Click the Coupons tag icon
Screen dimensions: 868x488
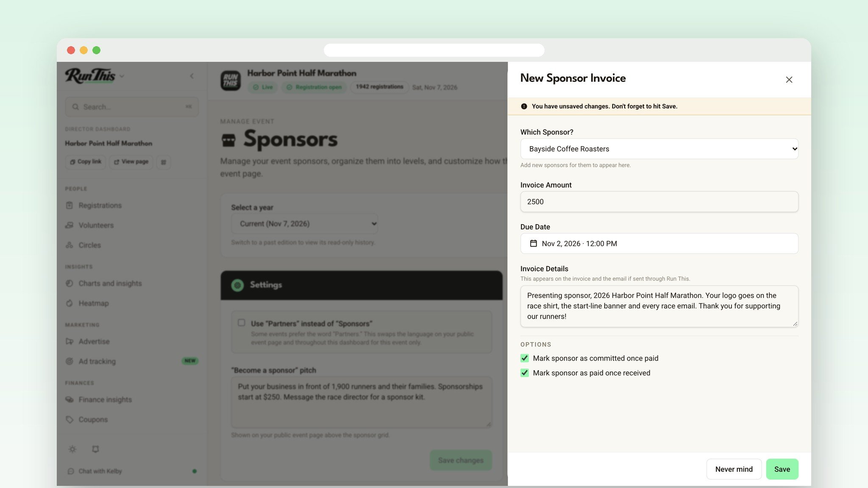click(70, 419)
